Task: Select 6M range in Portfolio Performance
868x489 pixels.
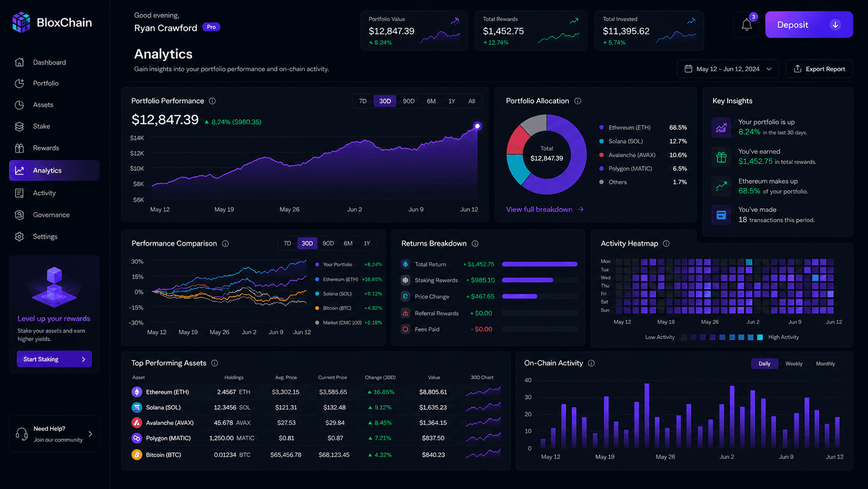Action: coord(431,101)
